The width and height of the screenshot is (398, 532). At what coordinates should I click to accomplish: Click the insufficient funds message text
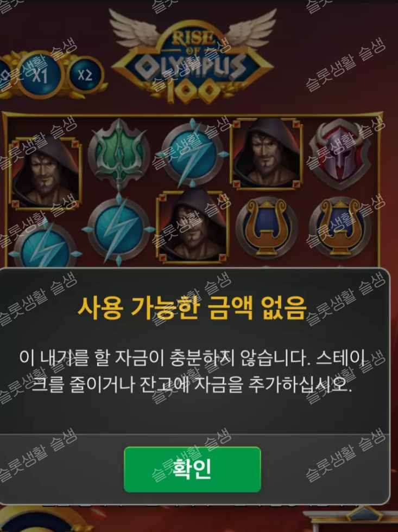pyautogui.click(x=193, y=371)
